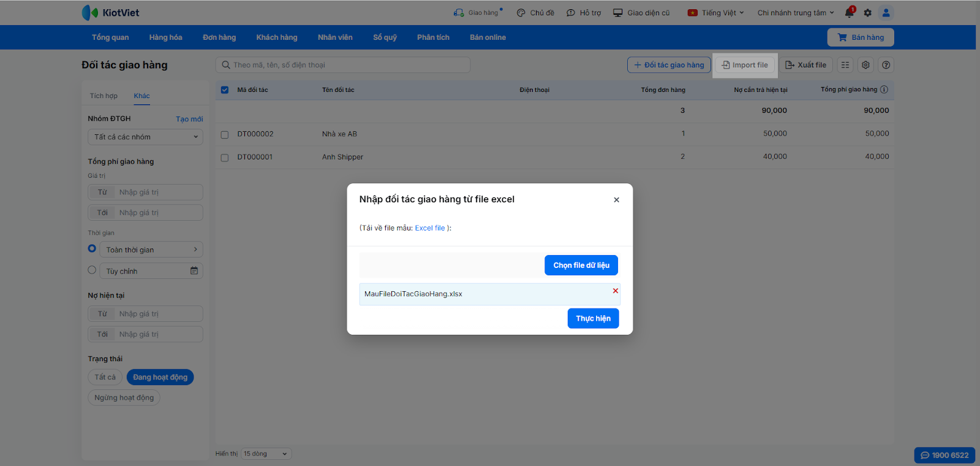Open table settings gear icon
Viewport: 980px width, 466px height.
pos(865,65)
